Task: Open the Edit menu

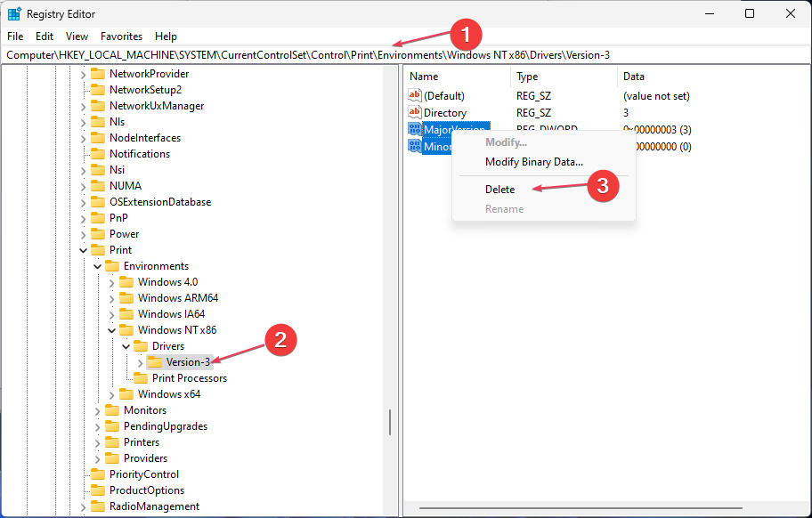Action: point(45,36)
